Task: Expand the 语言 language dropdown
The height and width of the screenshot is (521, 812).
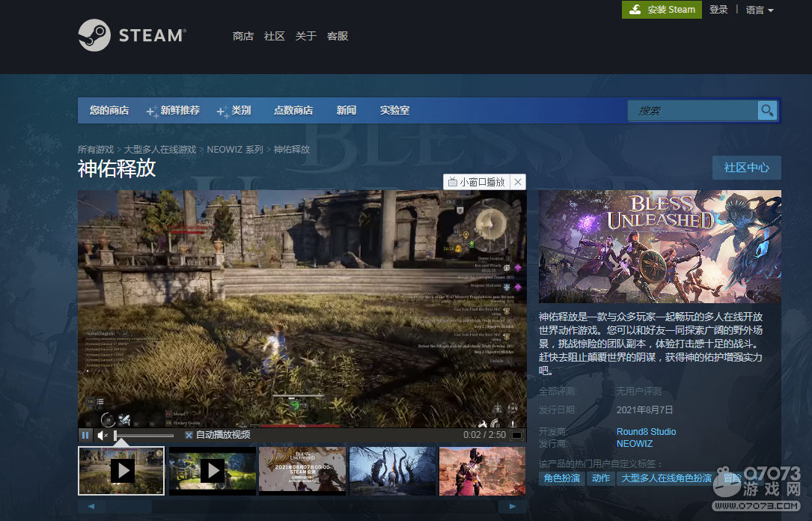Action: 759,10
